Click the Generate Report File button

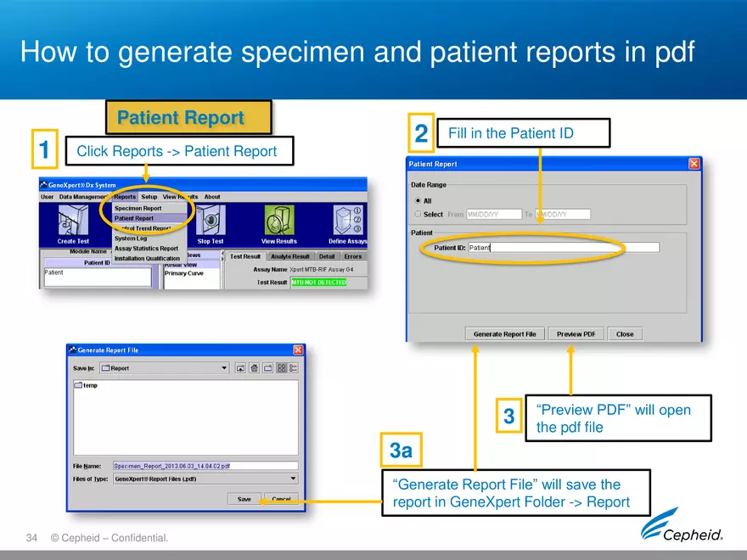(x=505, y=333)
